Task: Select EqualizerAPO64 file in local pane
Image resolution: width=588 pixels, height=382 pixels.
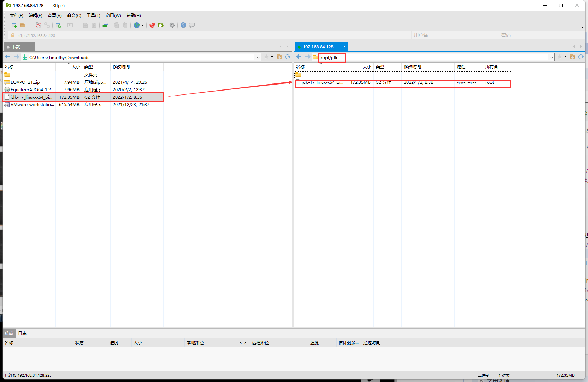Action: pos(83,90)
